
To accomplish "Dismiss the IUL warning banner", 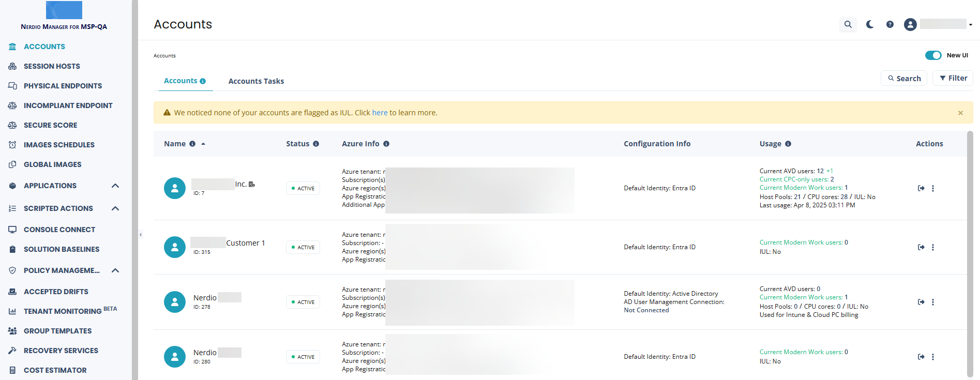I will tap(960, 113).
